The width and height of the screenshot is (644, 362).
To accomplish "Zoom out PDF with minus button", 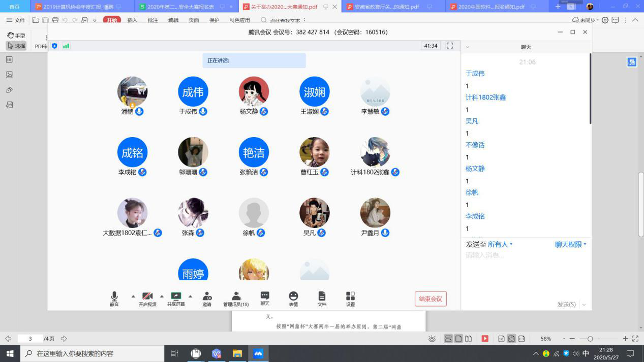I will tap(572, 339).
